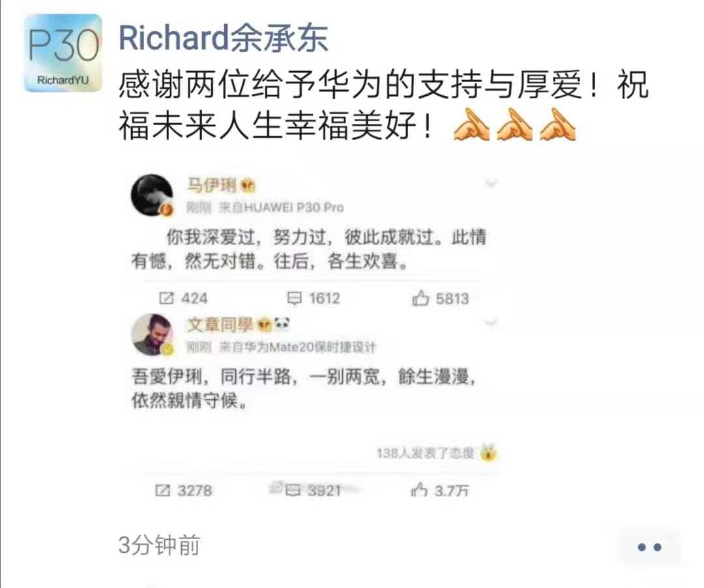Open 马伊琍's round profile avatar
The width and height of the screenshot is (704, 588).
(x=152, y=196)
